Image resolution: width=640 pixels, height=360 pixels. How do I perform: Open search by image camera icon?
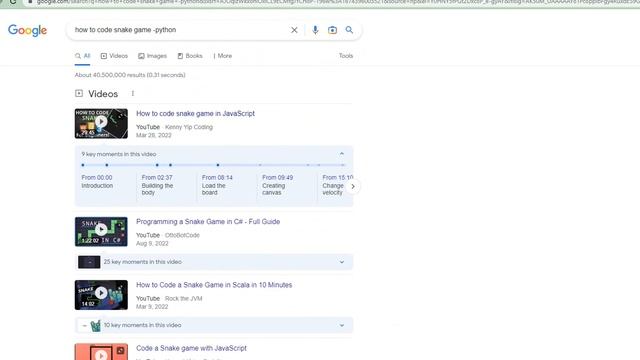(x=332, y=30)
